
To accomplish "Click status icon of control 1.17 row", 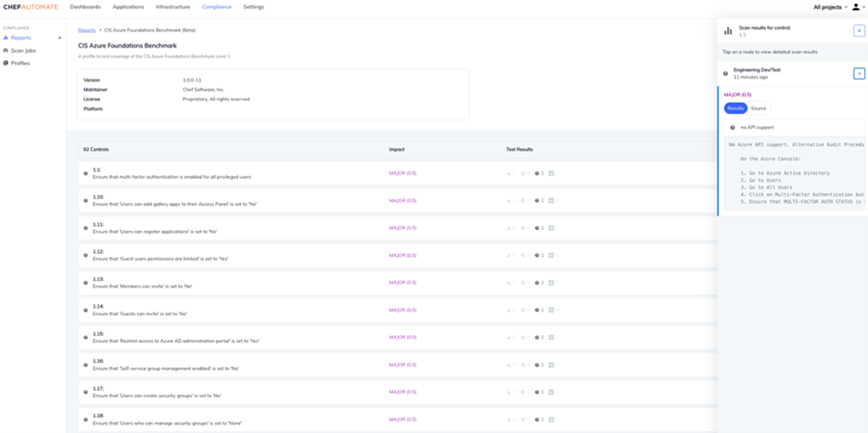I will click(x=86, y=392).
